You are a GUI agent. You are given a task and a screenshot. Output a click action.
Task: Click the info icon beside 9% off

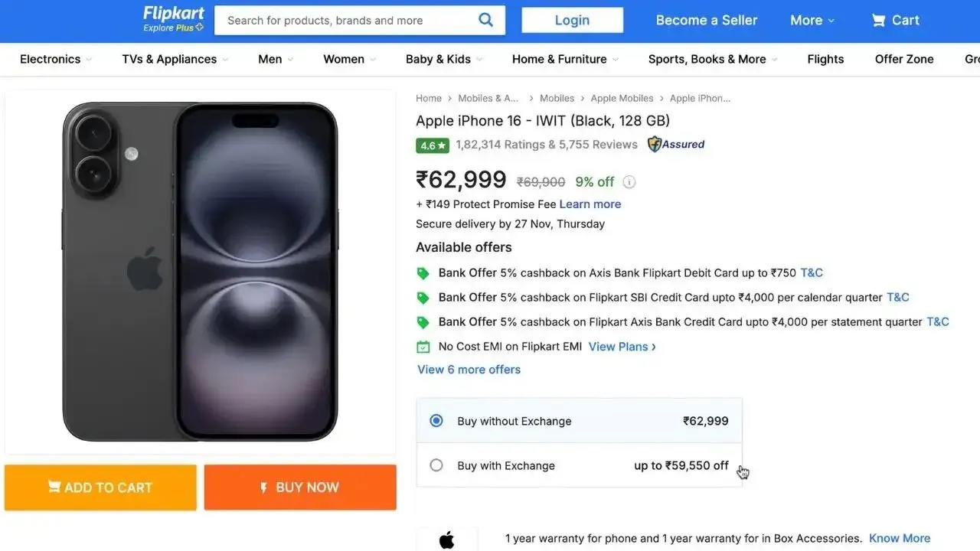click(629, 181)
